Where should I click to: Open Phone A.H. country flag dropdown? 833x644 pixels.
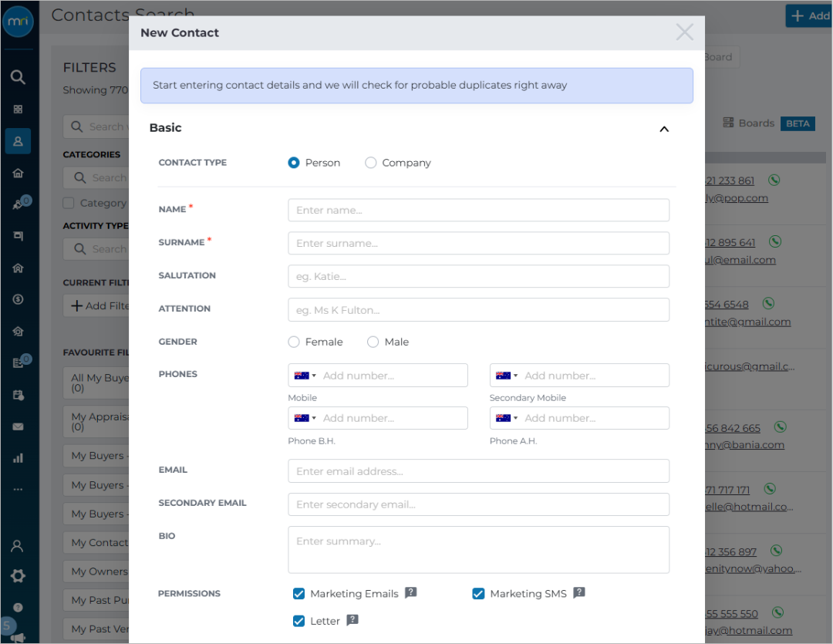507,418
